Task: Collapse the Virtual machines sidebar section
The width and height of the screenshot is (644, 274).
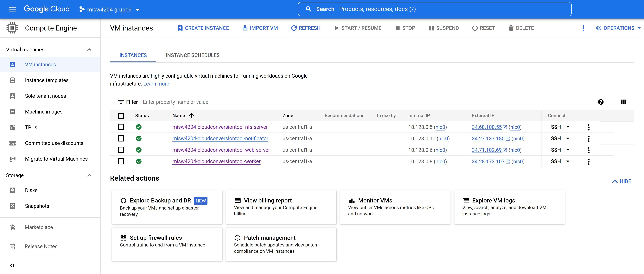Action: [89, 49]
